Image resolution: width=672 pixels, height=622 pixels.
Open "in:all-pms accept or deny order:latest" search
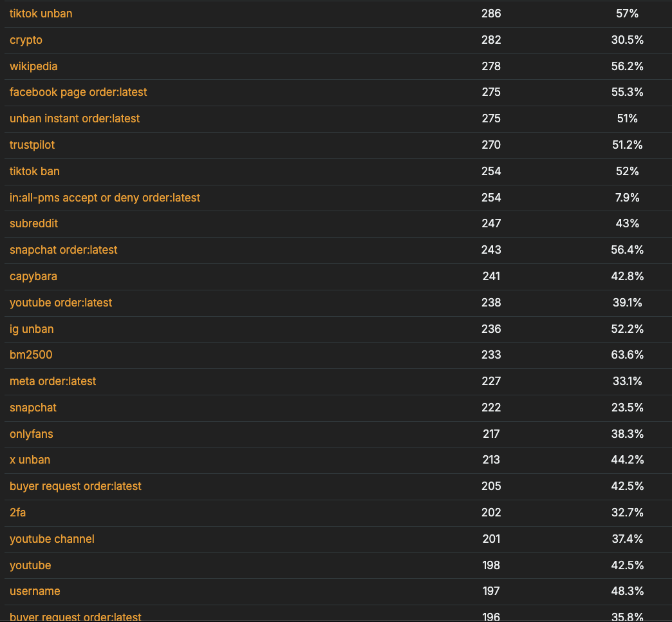105,198
